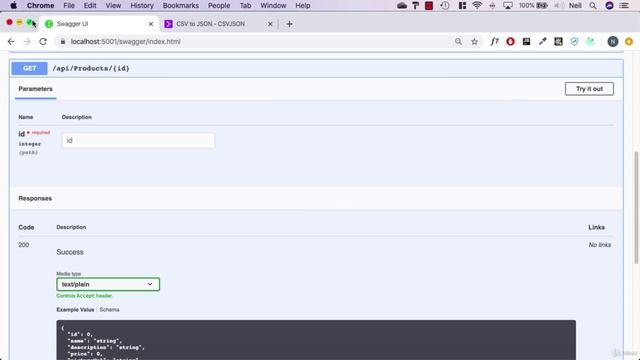
Task: Open the People menu
Action: tap(219, 6)
